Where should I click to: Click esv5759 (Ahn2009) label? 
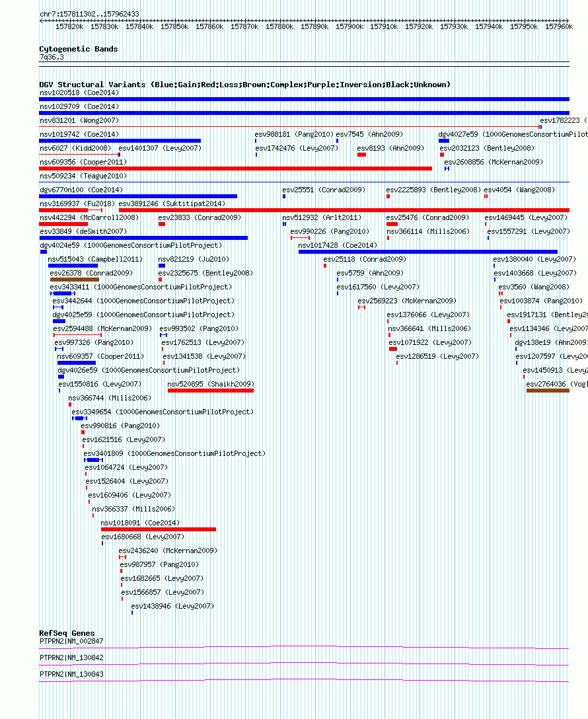coord(370,273)
